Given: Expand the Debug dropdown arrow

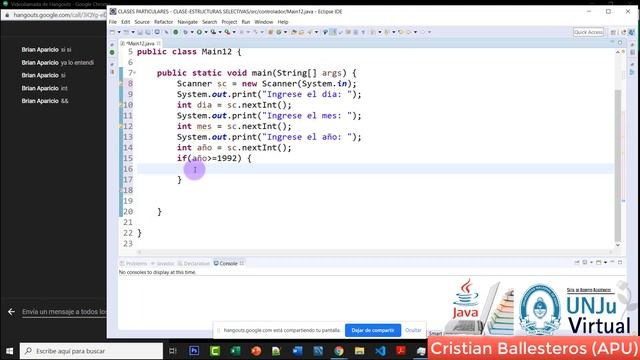Looking at the screenshot, I should tap(192, 32).
